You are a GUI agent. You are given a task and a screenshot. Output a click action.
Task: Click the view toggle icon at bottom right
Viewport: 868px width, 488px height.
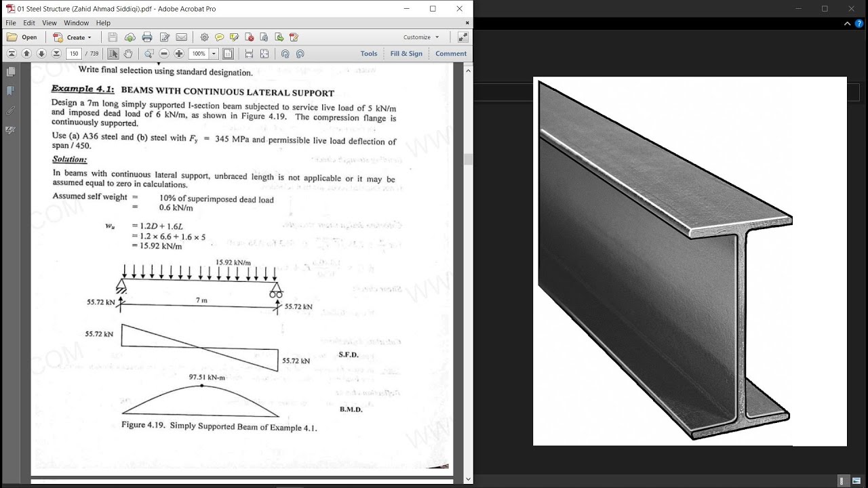pos(843,481)
